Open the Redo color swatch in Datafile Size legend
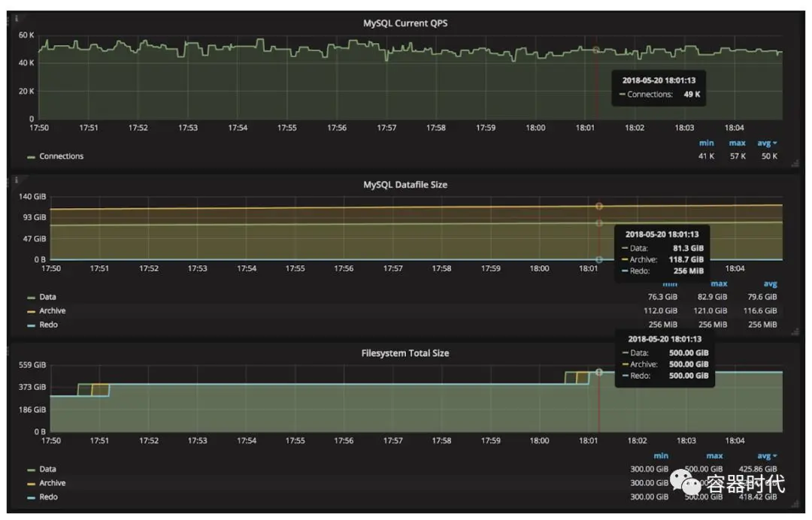 [31, 325]
